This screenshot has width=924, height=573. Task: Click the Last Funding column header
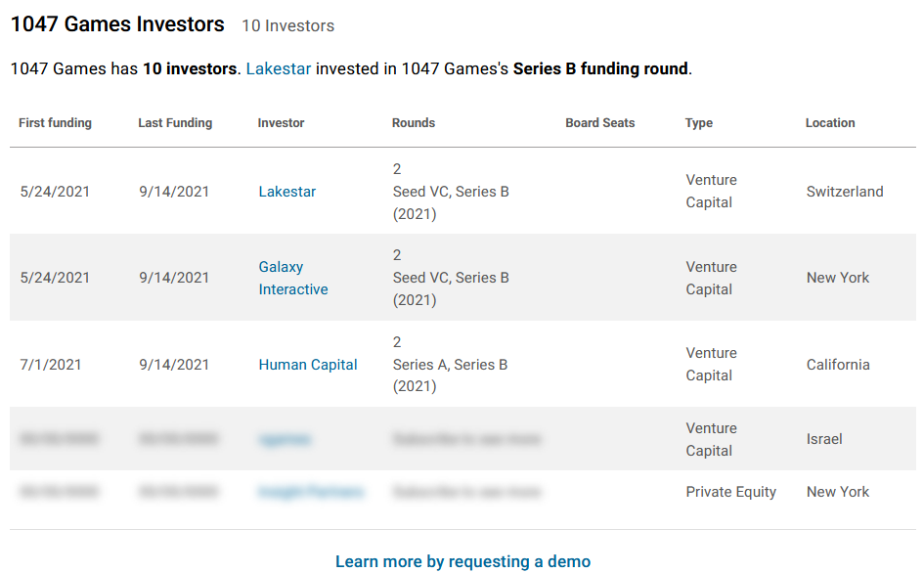(x=175, y=122)
